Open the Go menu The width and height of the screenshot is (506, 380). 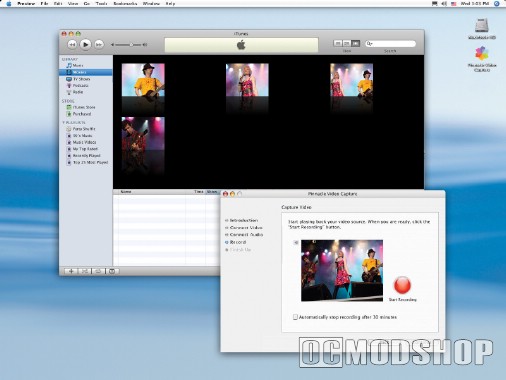pyautogui.click(x=87, y=4)
